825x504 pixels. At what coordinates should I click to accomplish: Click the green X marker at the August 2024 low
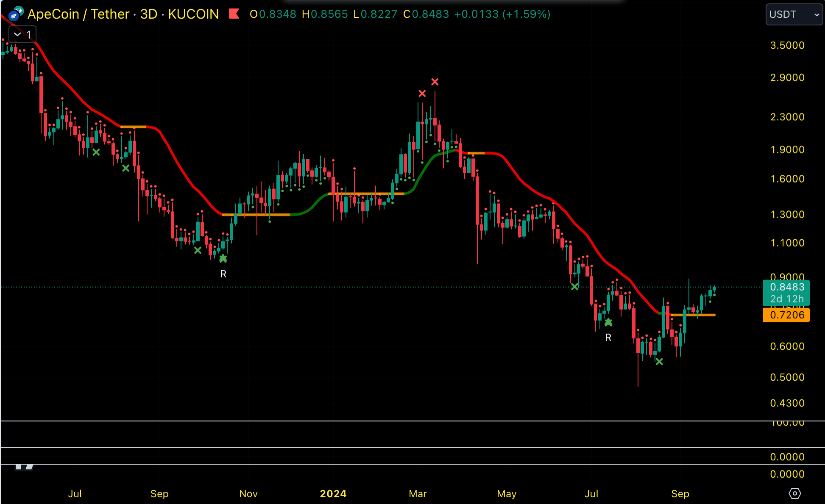[x=659, y=362]
